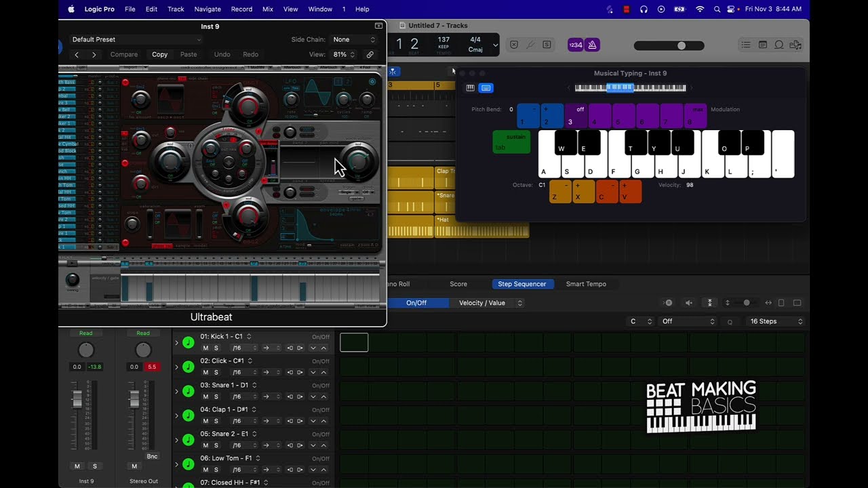Open the Note Pads icon in toolbar
The height and width of the screenshot is (488, 868).
coord(763,45)
